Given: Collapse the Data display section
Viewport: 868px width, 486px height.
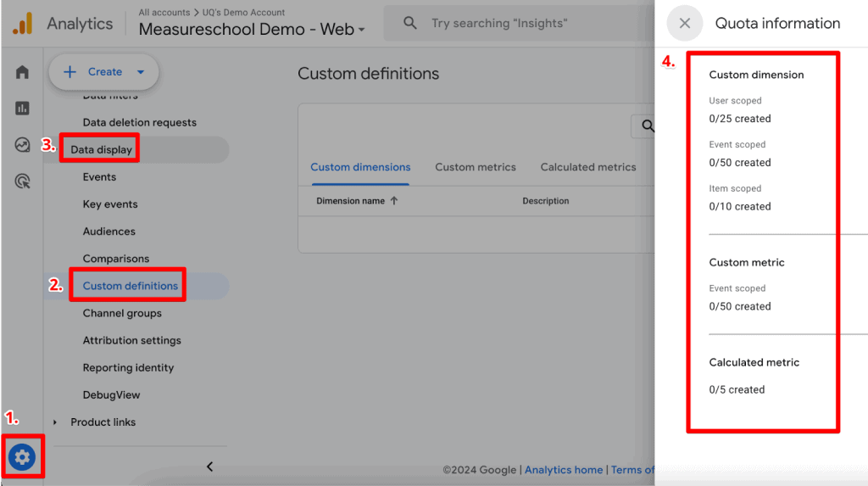Looking at the screenshot, I should 102,149.
